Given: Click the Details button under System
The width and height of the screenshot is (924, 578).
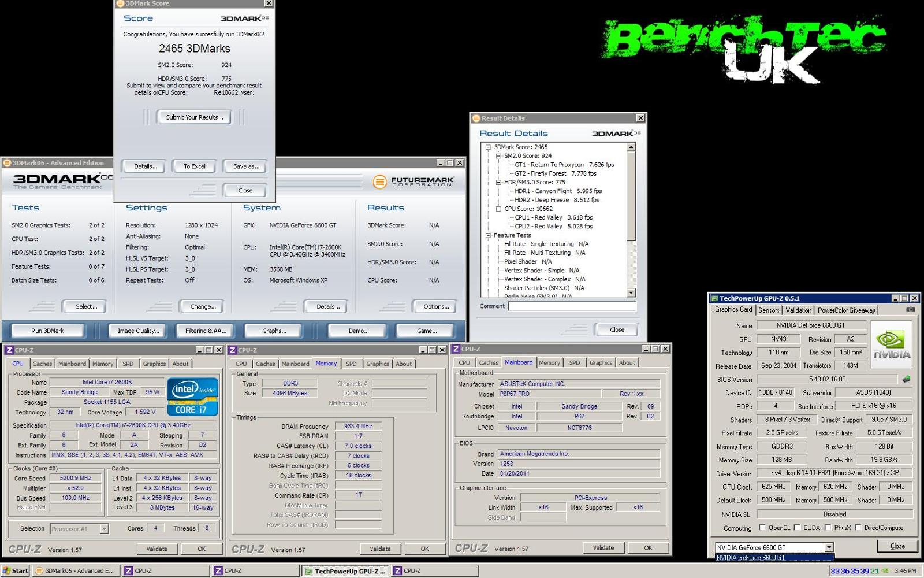Looking at the screenshot, I should tap(328, 307).
